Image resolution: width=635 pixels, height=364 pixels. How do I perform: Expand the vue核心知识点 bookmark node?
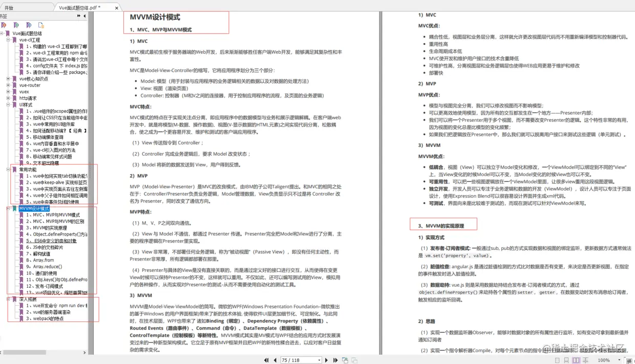pos(8,79)
